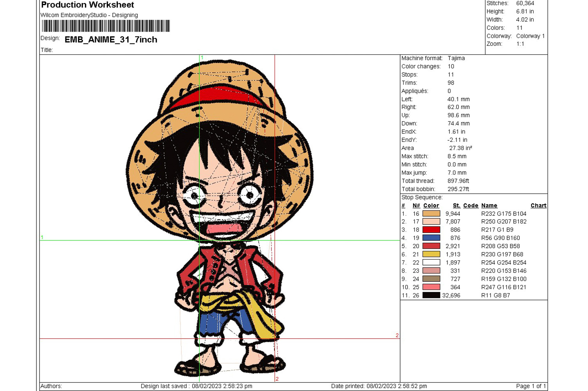588x391 pixels.
Task: Click the N# column header
Action: tap(416, 206)
